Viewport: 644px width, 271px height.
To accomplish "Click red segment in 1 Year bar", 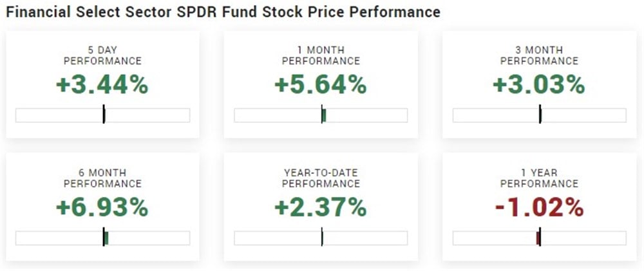I will click(537, 238).
